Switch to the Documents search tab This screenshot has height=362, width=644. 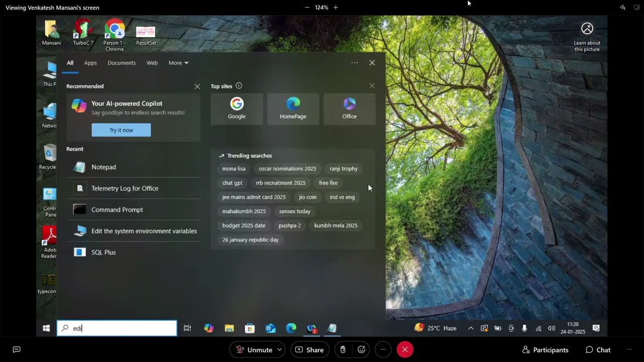pos(122,63)
